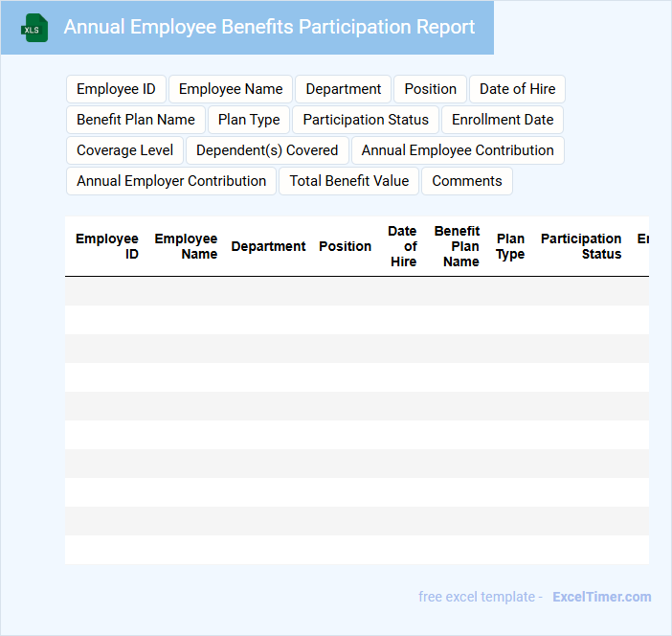Click the Coverage Level tag
The width and height of the screenshot is (672, 636).
point(124,150)
